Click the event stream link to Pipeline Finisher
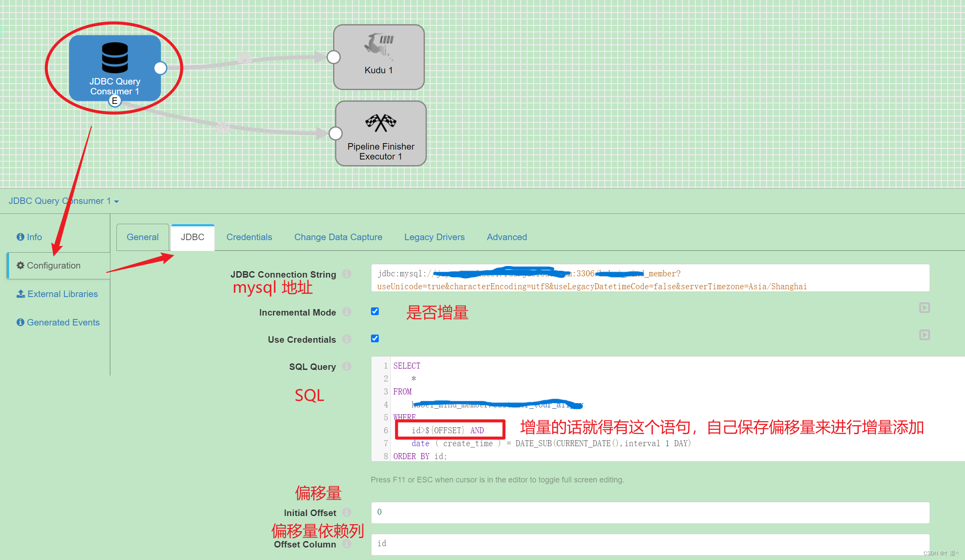Viewport: 965px width, 560px height. [x=223, y=127]
